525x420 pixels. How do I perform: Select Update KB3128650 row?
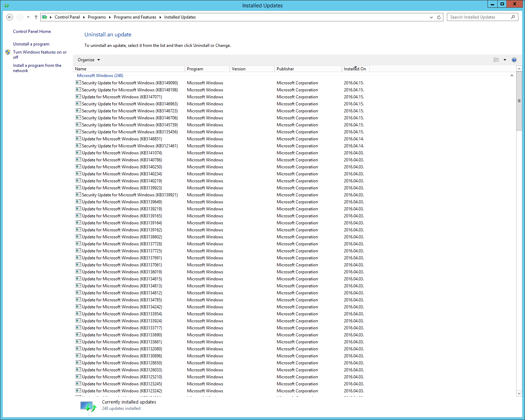[221, 363]
